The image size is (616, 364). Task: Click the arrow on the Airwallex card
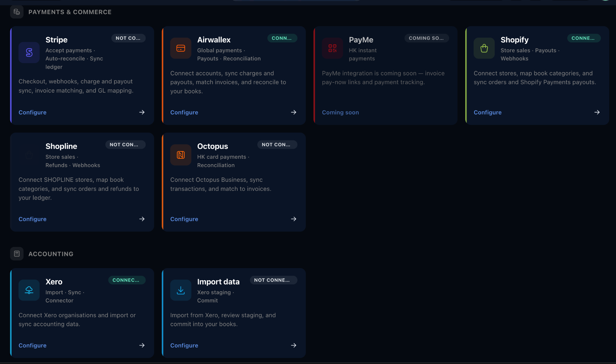coord(294,112)
